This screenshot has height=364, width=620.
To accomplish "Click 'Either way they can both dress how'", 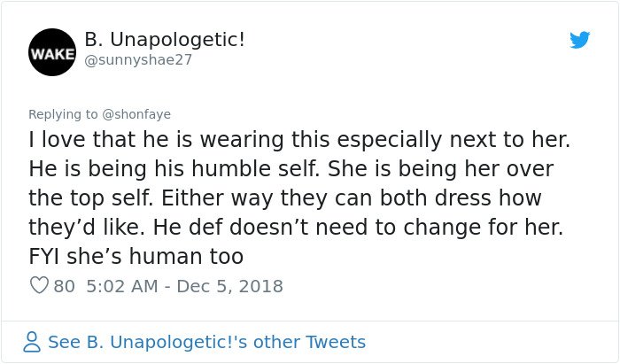I will (351, 198).
